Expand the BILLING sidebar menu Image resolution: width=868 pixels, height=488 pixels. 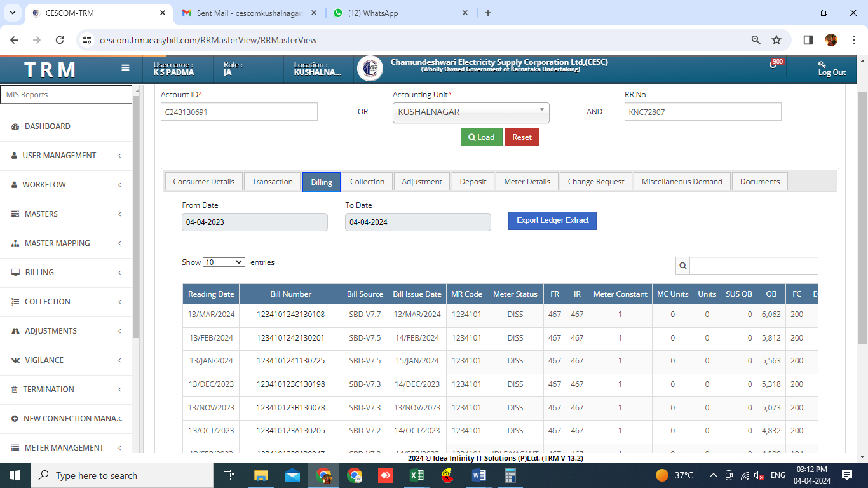[66, 273]
